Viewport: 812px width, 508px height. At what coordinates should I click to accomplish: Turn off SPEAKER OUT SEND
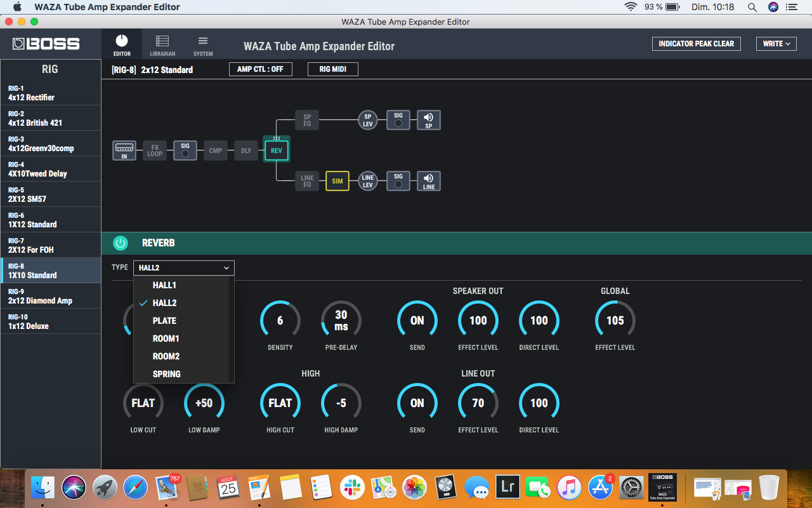[x=417, y=320]
